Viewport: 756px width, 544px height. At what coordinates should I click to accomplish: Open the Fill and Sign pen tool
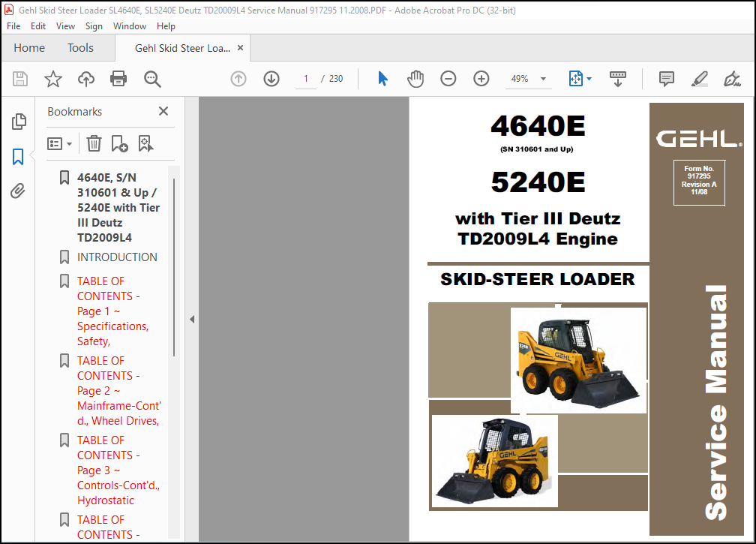732,79
